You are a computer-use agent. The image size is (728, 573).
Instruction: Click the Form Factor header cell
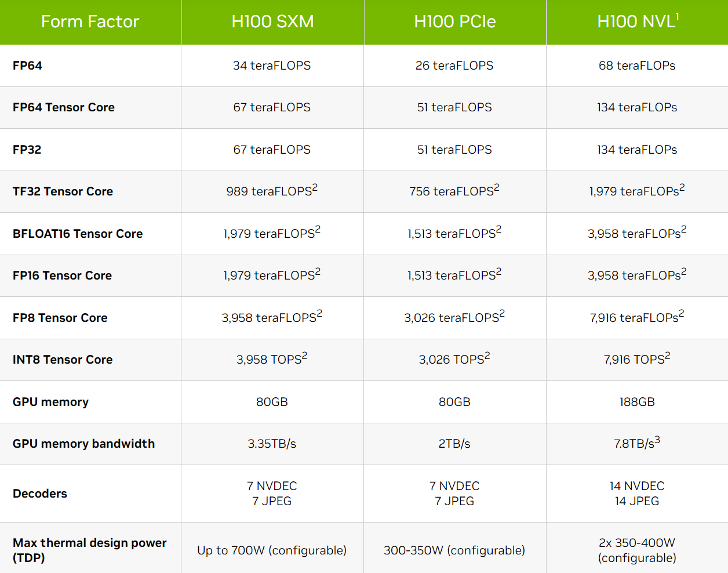coord(90,22)
